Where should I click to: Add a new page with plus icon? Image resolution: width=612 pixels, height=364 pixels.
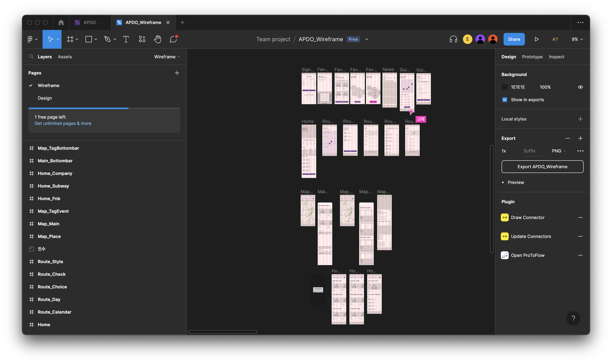[177, 73]
